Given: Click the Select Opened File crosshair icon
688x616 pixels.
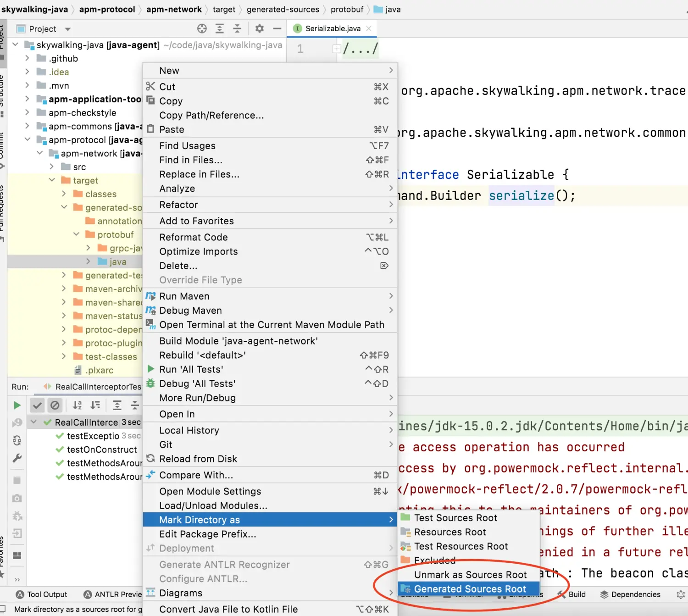Looking at the screenshot, I should 202,29.
